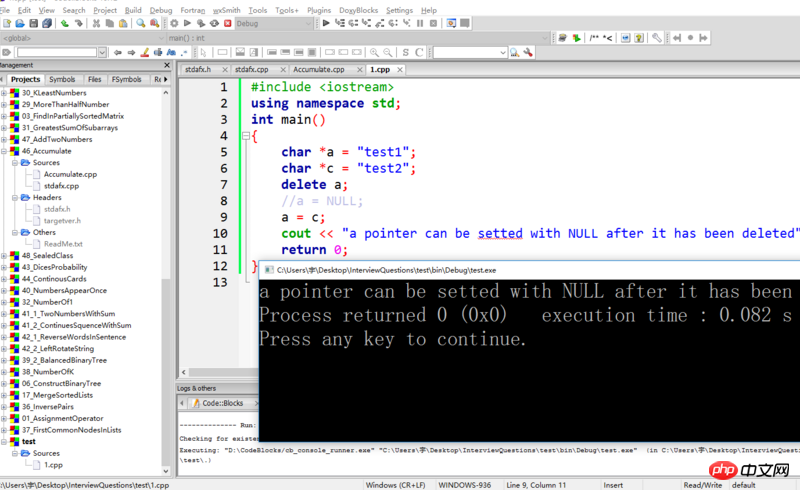
Task: Run the program
Action: (x=187, y=23)
